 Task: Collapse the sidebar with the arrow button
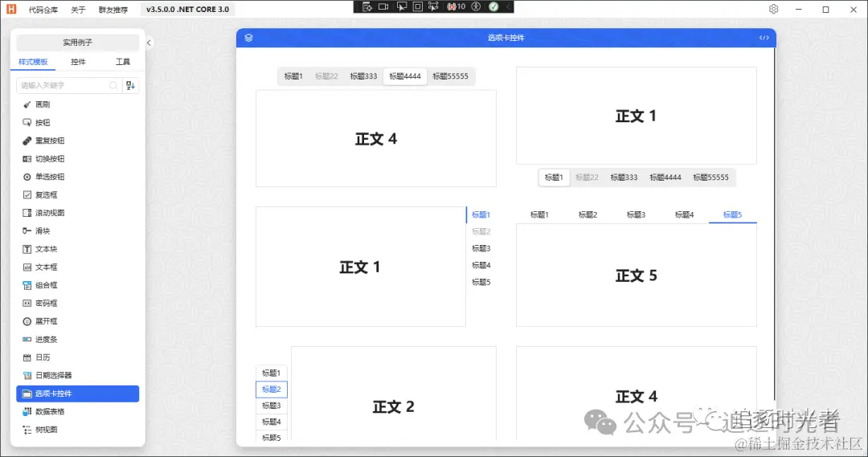coord(149,43)
